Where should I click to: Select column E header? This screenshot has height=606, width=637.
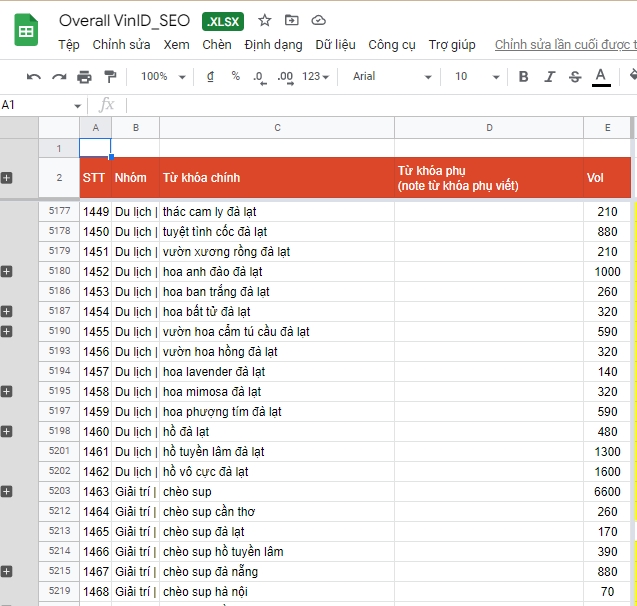607,128
